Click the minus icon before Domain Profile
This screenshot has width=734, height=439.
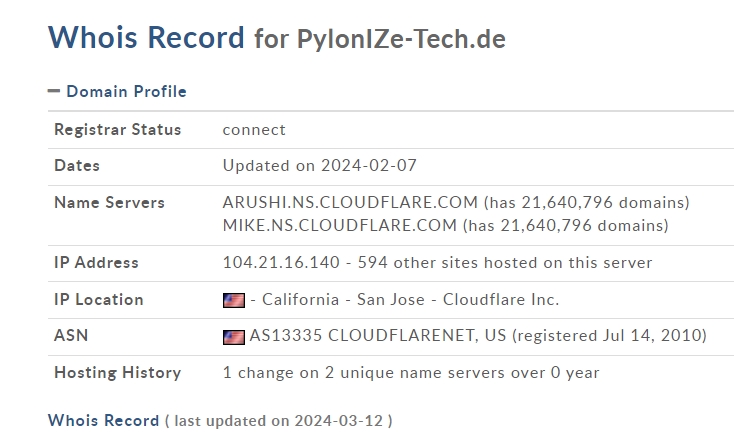point(54,91)
